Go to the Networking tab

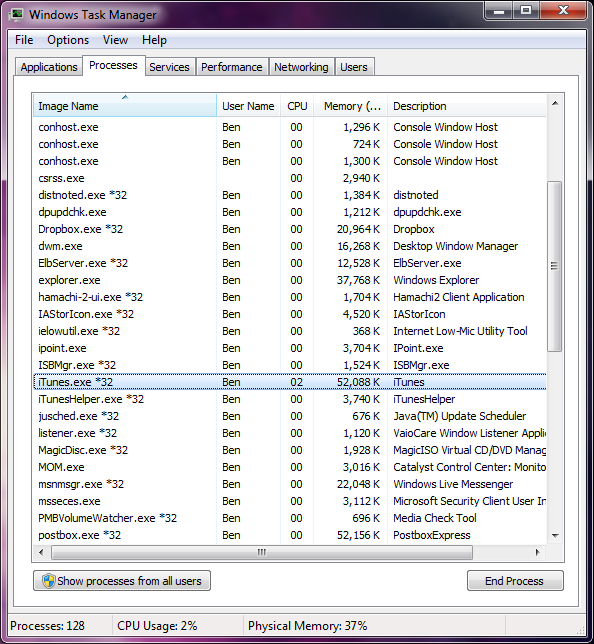(x=301, y=67)
